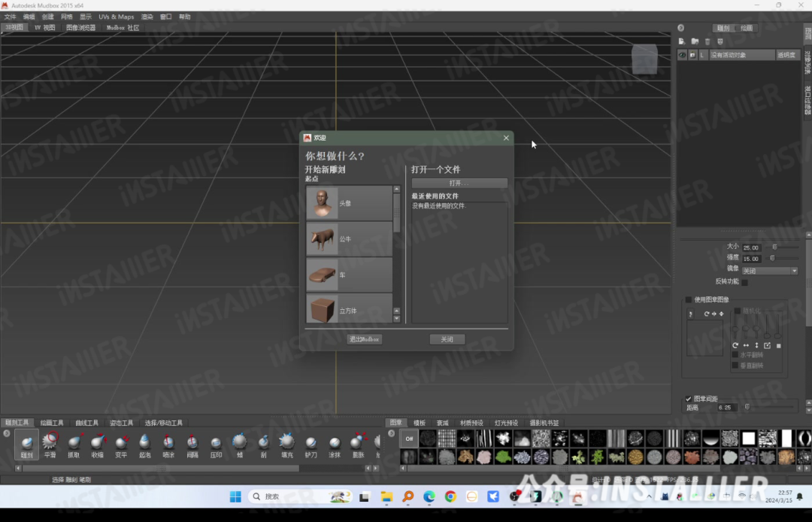Click the scroll-up arrow of the template list
This screenshot has height=522, width=812.
pos(397,190)
